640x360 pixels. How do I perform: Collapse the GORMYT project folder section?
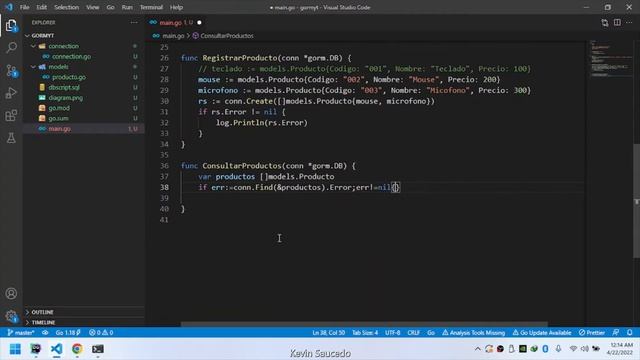84,36
